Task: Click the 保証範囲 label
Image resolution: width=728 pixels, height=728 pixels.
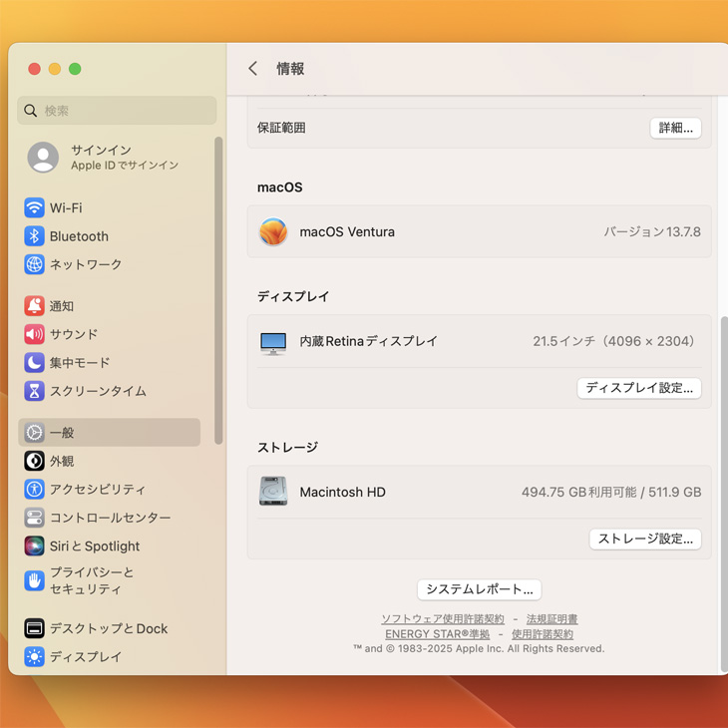Action: 281,128
